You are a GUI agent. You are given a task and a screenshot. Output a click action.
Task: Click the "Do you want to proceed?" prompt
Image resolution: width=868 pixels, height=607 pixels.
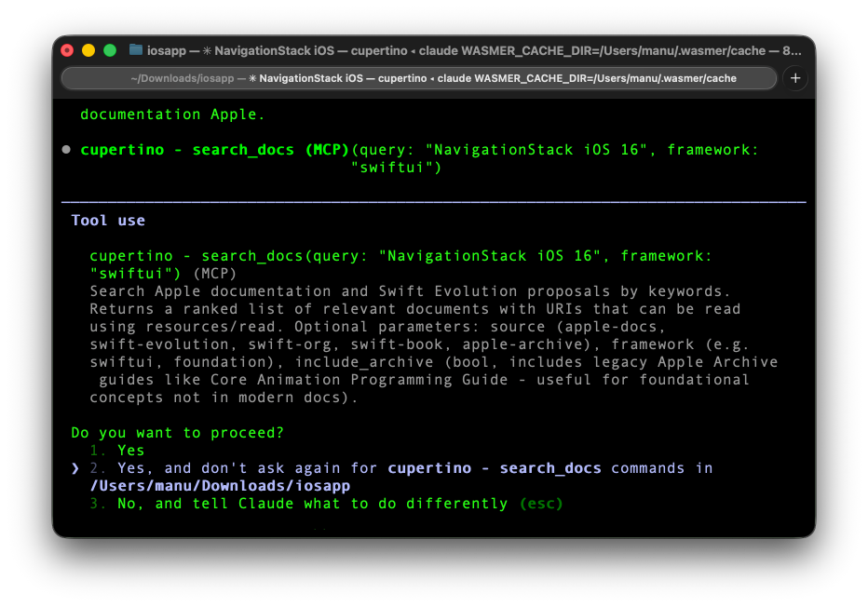point(177,433)
